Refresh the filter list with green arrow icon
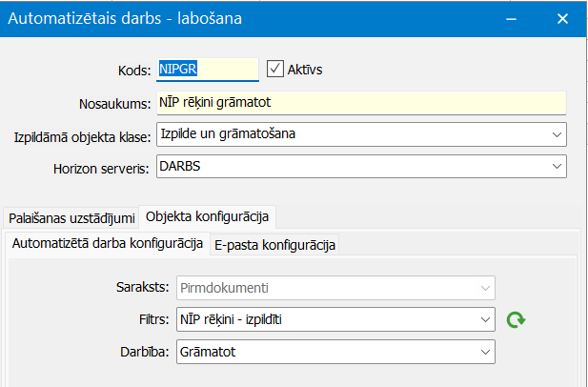This screenshot has width=588, height=387. 516,320
